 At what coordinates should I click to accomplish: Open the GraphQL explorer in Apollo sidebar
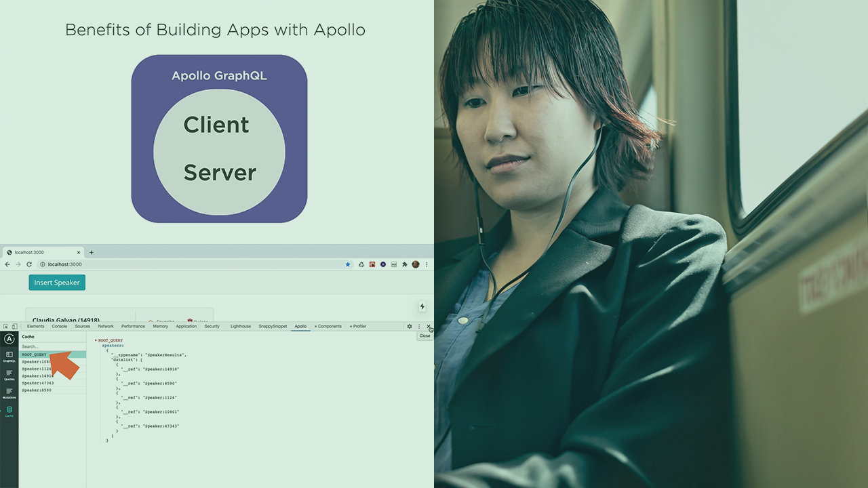pyautogui.click(x=9, y=356)
